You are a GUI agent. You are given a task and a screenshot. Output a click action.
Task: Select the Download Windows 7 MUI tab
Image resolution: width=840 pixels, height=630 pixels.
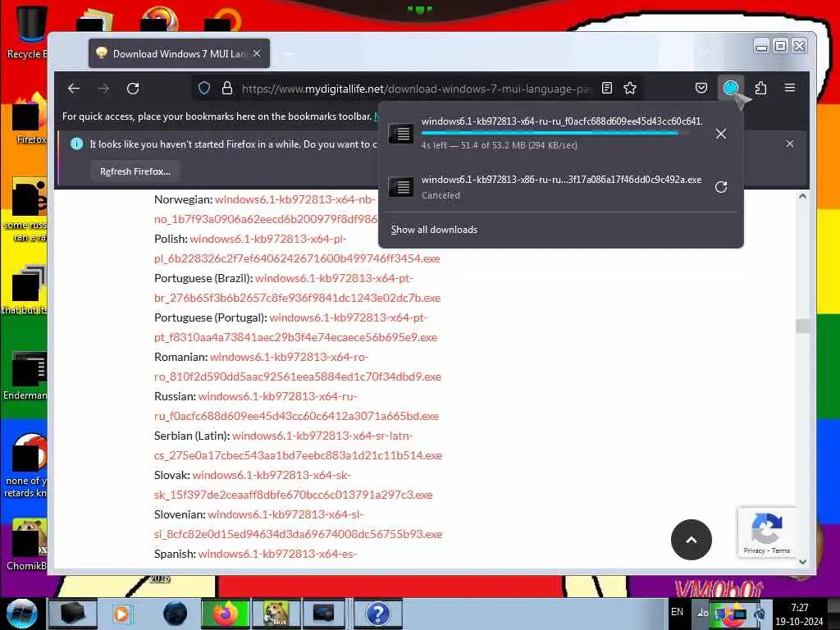tap(179, 53)
